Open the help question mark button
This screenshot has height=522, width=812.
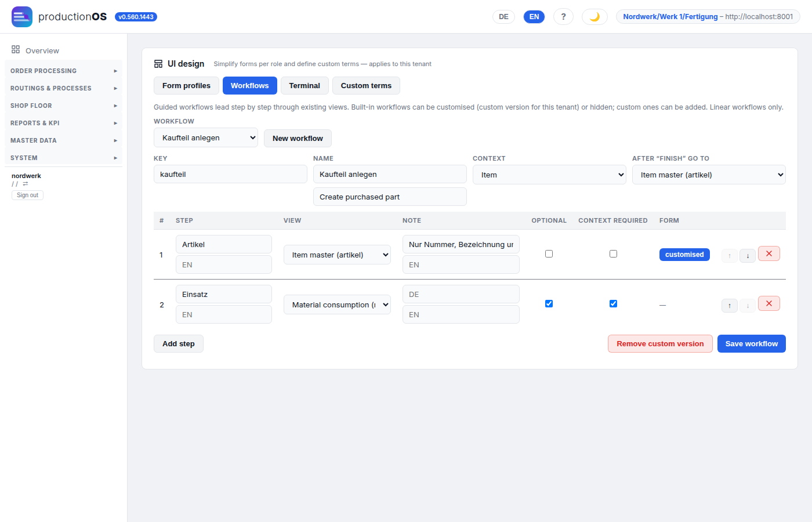click(x=563, y=17)
